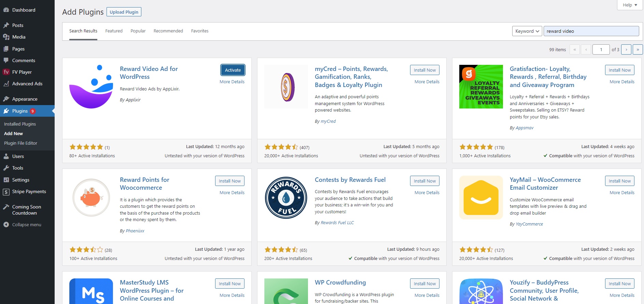View More Details for YayMail
This screenshot has height=304, width=644.
622,193
